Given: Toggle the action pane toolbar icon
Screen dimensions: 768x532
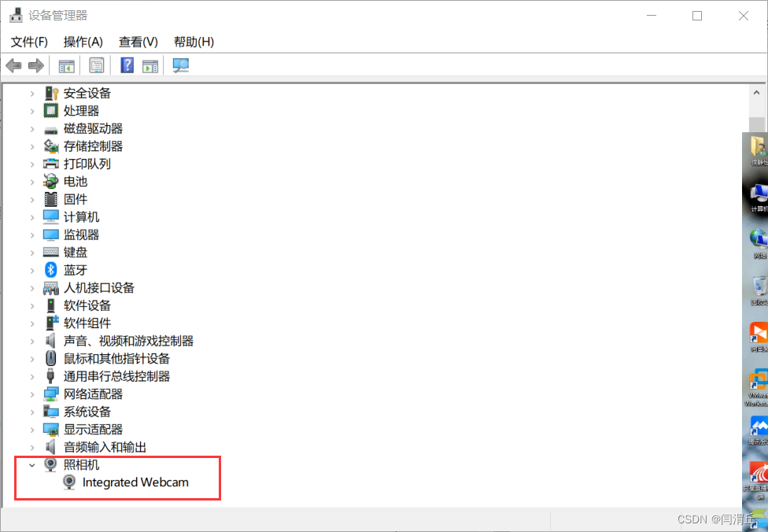Looking at the screenshot, I should click(150, 65).
